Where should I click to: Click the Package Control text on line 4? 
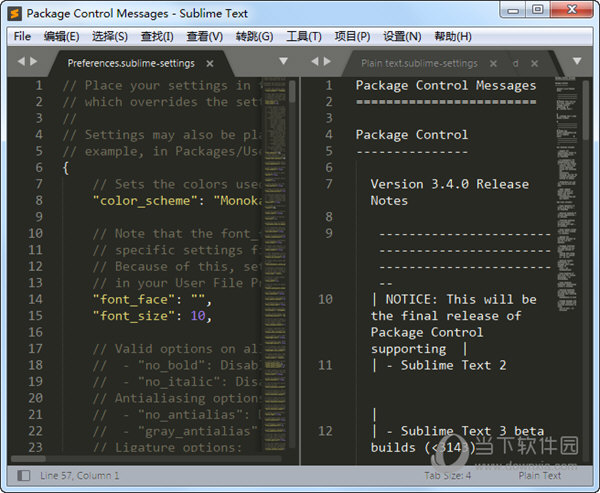(412, 135)
